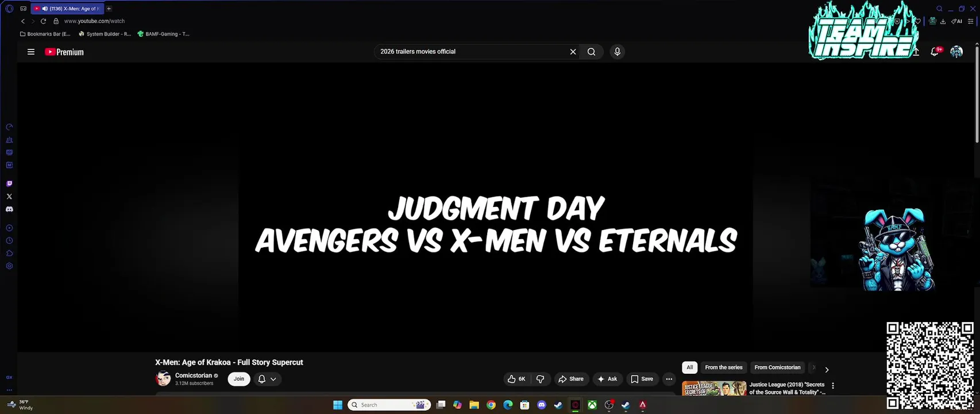This screenshot has height=414, width=980.
Task: Open a new tab with plus button
Action: click(109, 9)
